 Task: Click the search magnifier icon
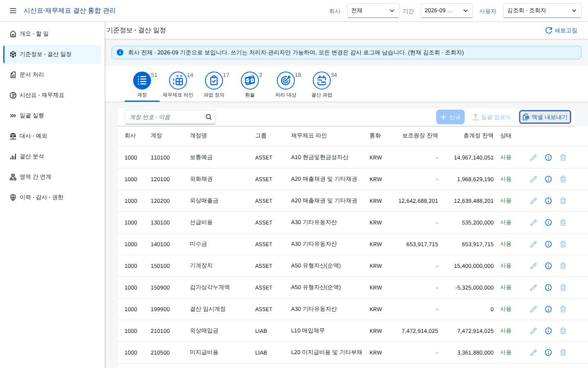tap(209, 117)
